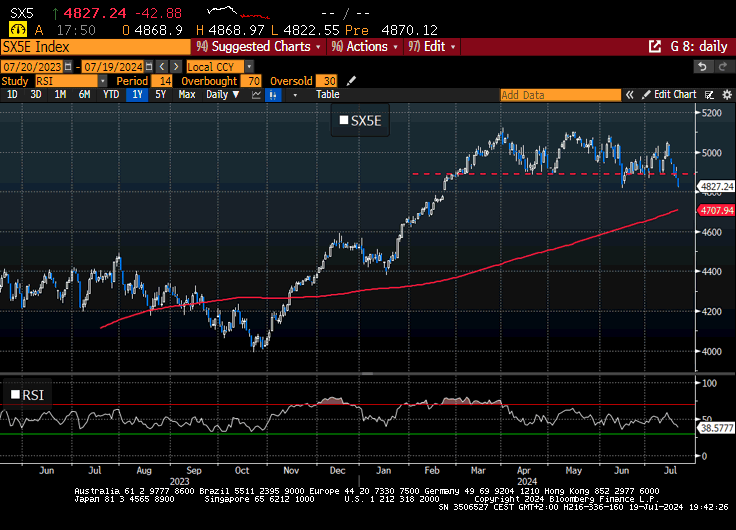Click the G 8: daily chart title

(x=698, y=46)
